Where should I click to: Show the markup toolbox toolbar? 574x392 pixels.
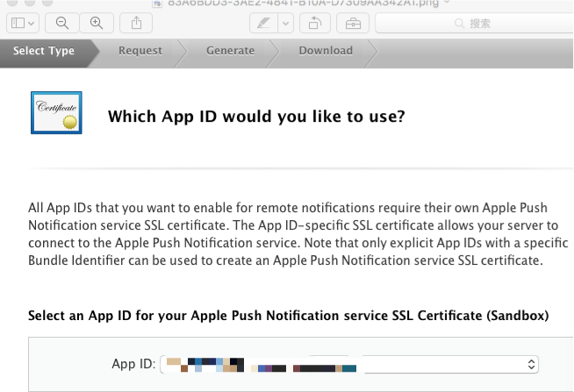pyautogui.click(x=353, y=24)
